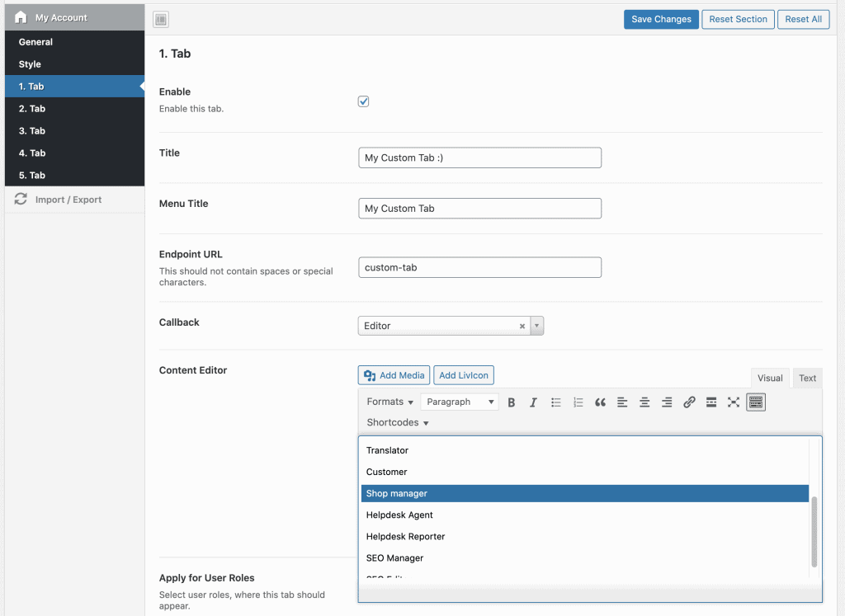Click Save Changes button

click(661, 20)
